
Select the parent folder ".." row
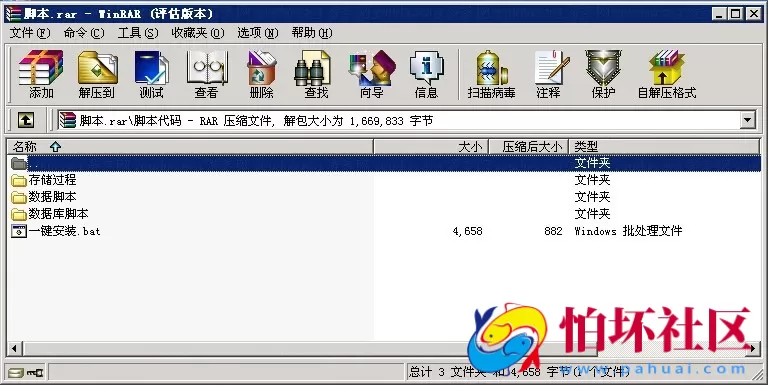(384, 163)
